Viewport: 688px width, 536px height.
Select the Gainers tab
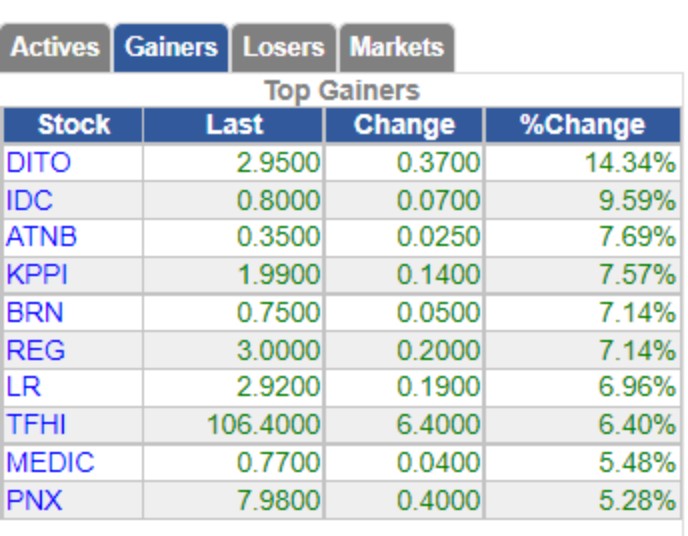point(171,47)
